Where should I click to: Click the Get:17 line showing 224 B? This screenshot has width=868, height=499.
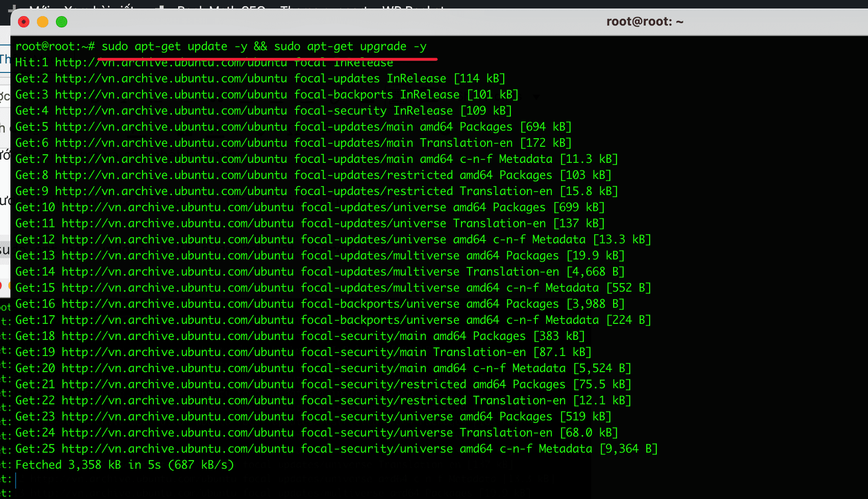click(333, 320)
